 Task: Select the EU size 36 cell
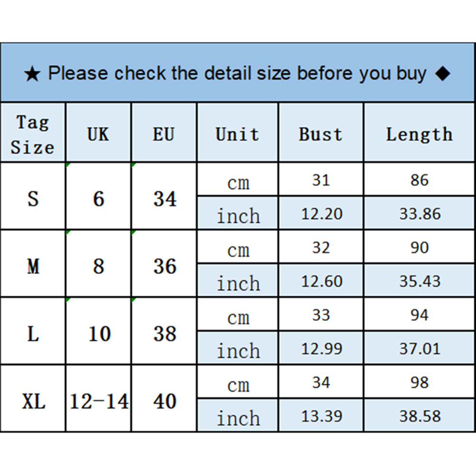pos(164,266)
